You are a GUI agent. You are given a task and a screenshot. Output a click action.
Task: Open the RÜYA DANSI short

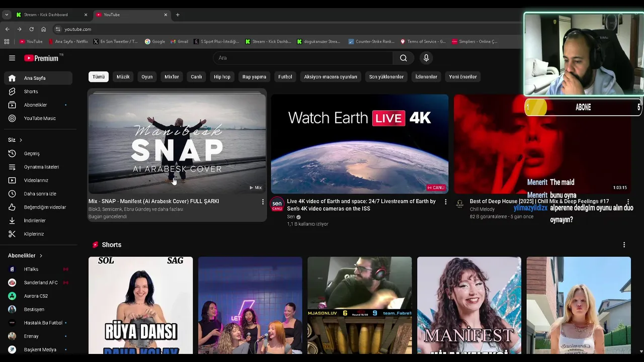(x=140, y=306)
